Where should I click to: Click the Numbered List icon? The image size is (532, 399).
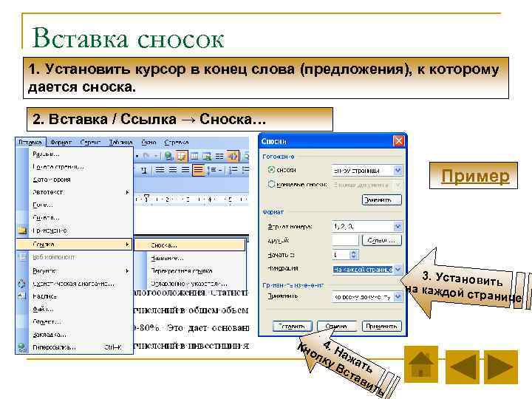tap(233, 169)
